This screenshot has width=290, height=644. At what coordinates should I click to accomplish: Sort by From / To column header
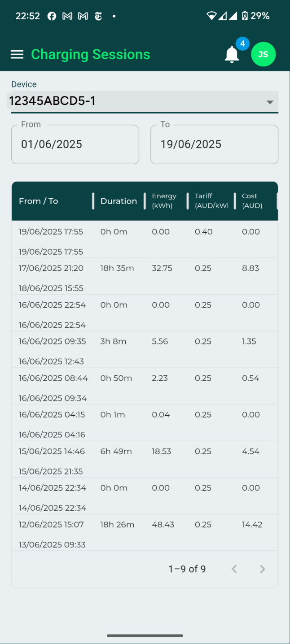click(39, 201)
